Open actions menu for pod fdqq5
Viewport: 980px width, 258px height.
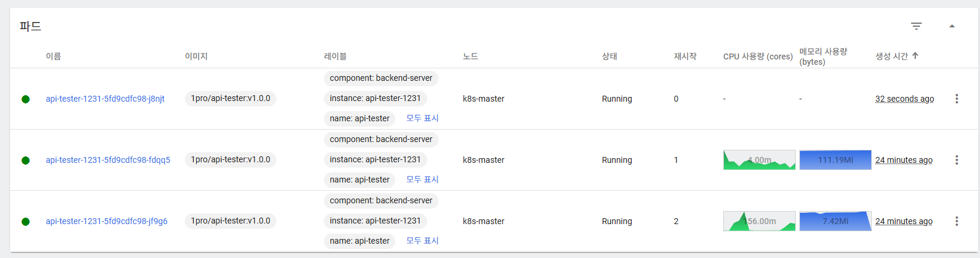(x=956, y=160)
